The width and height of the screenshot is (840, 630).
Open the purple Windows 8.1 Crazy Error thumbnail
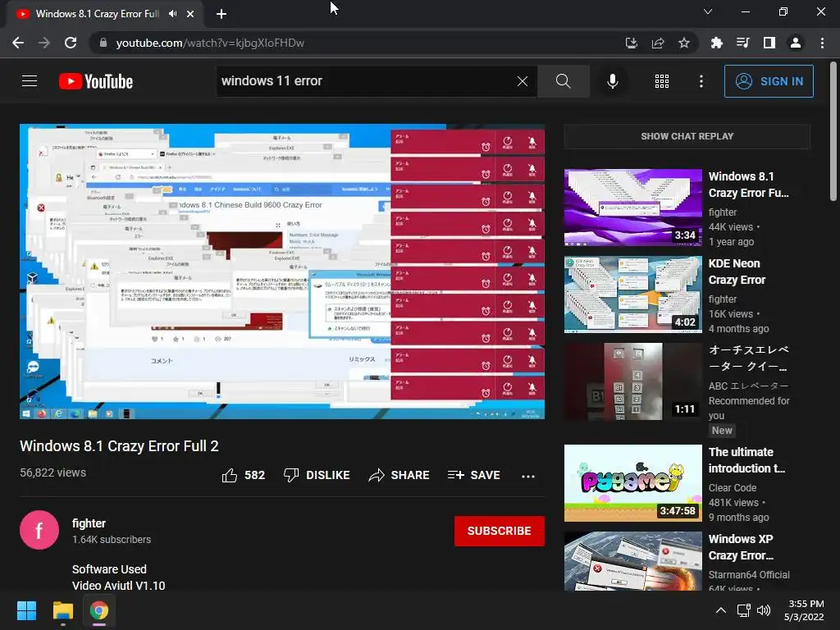pos(632,208)
